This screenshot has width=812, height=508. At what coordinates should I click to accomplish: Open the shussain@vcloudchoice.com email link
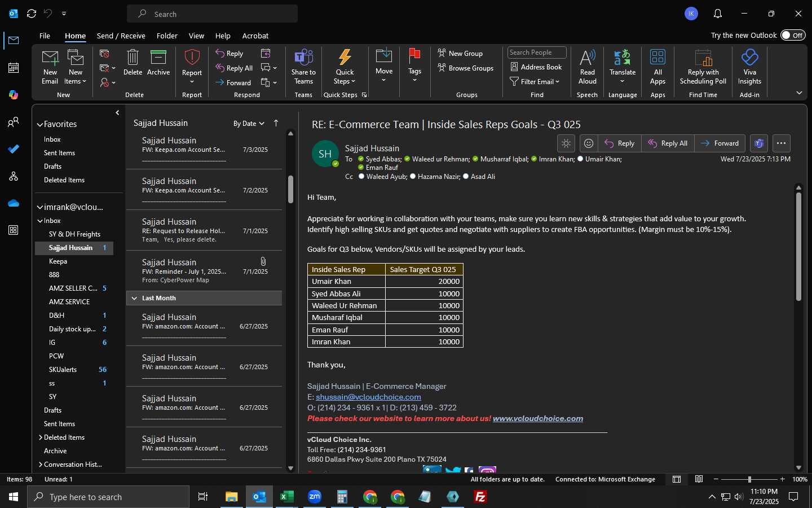368,397
